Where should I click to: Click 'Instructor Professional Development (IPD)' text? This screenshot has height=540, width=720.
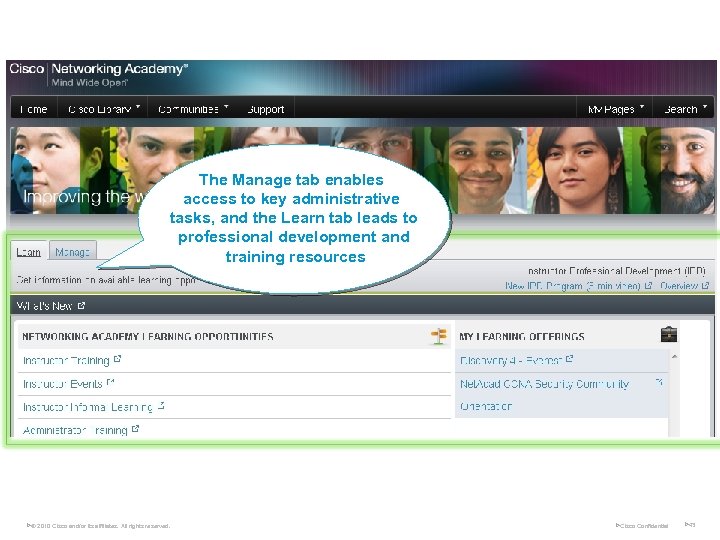[617, 271]
